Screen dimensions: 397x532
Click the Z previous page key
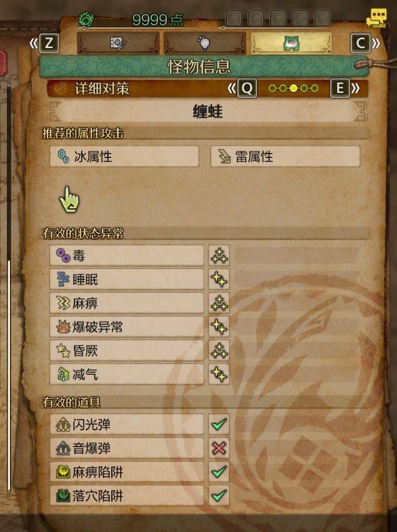click(x=49, y=43)
